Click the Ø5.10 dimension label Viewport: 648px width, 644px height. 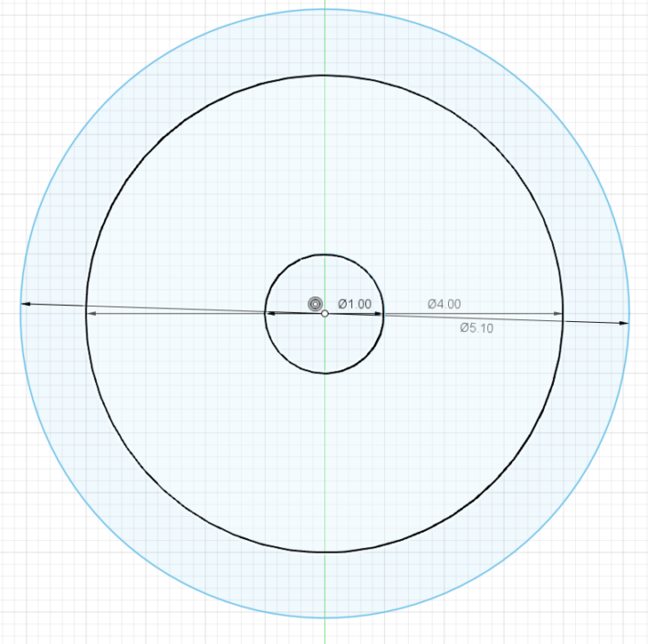(476, 327)
